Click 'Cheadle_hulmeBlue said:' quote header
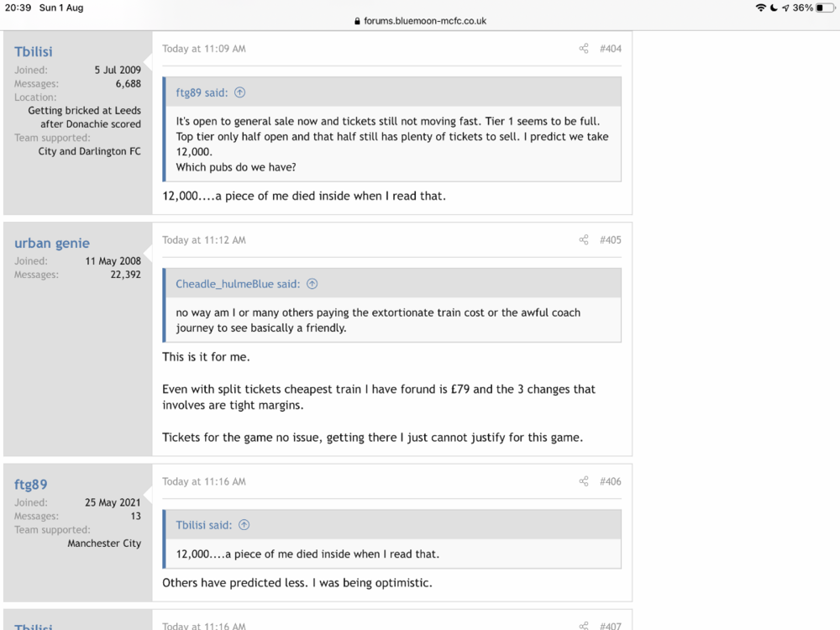This screenshot has width=840, height=630. click(238, 284)
